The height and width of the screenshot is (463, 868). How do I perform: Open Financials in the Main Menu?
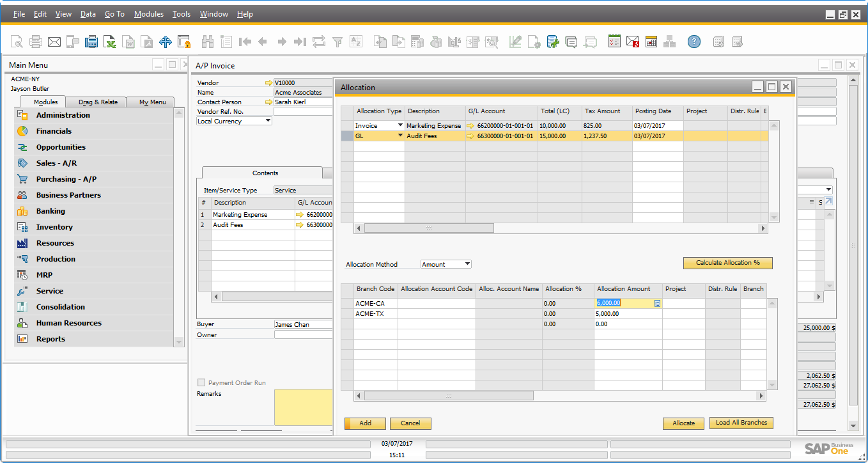click(x=54, y=131)
